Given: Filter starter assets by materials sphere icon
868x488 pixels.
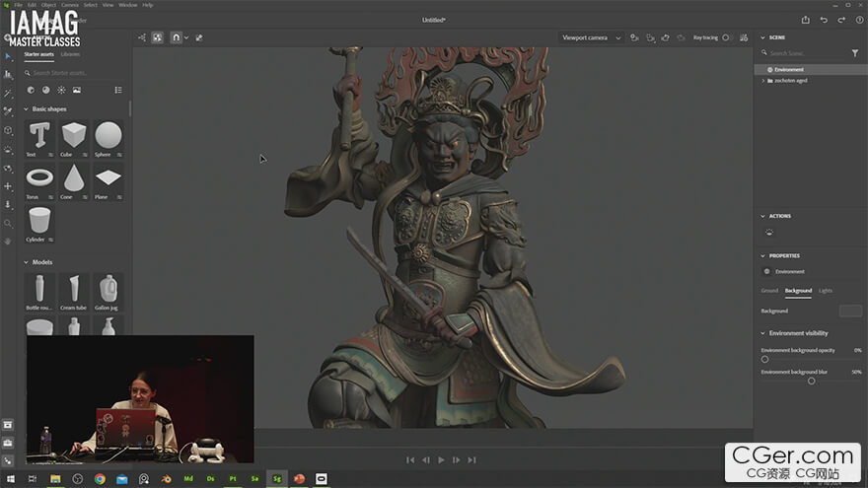Looking at the screenshot, I should point(46,90).
